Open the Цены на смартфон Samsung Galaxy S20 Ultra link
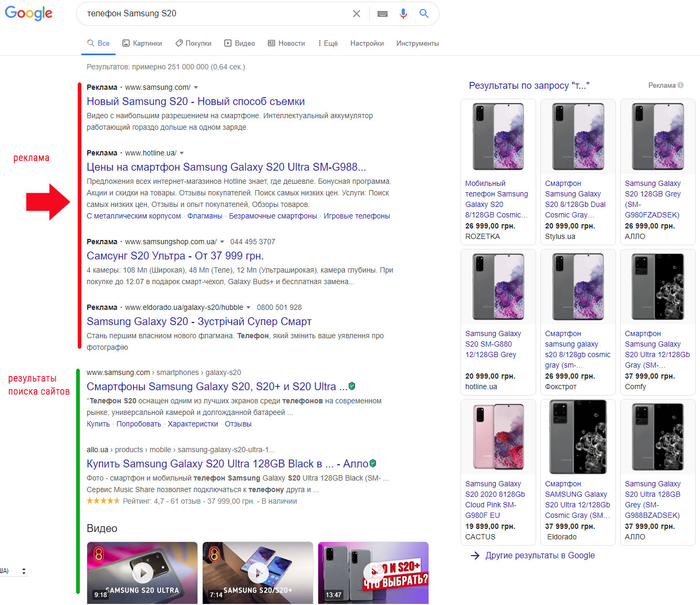The image size is (700, 605). click(x=226, y=167)
